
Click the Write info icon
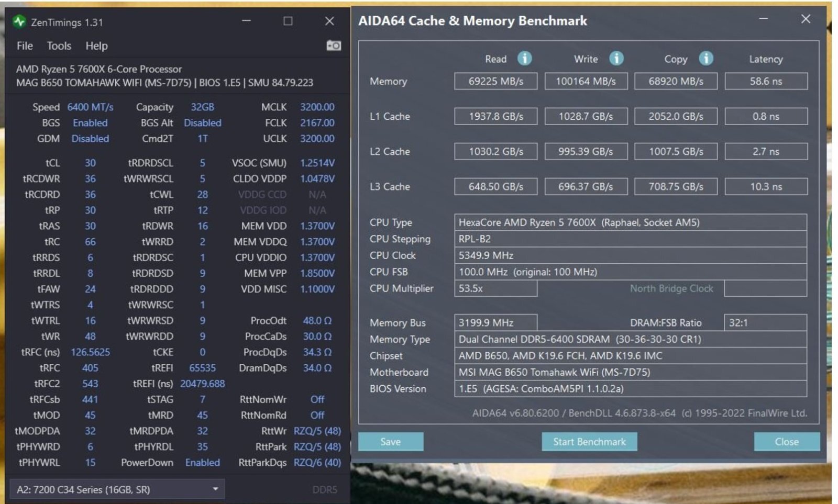(616, 58)
